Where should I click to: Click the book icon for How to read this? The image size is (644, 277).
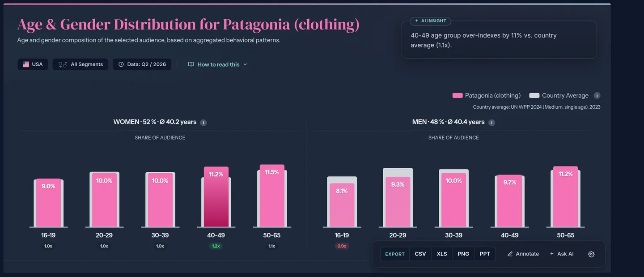point(191,64)
